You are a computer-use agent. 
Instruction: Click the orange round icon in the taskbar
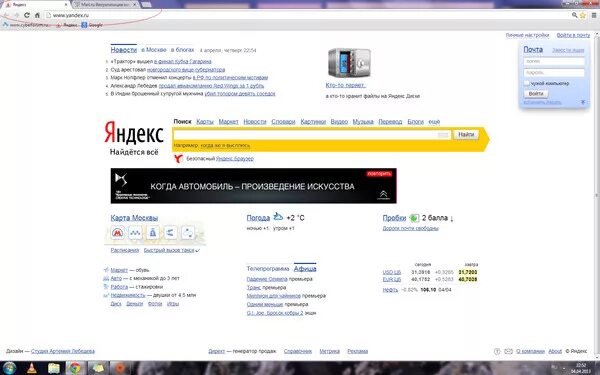tap(120, 368)
